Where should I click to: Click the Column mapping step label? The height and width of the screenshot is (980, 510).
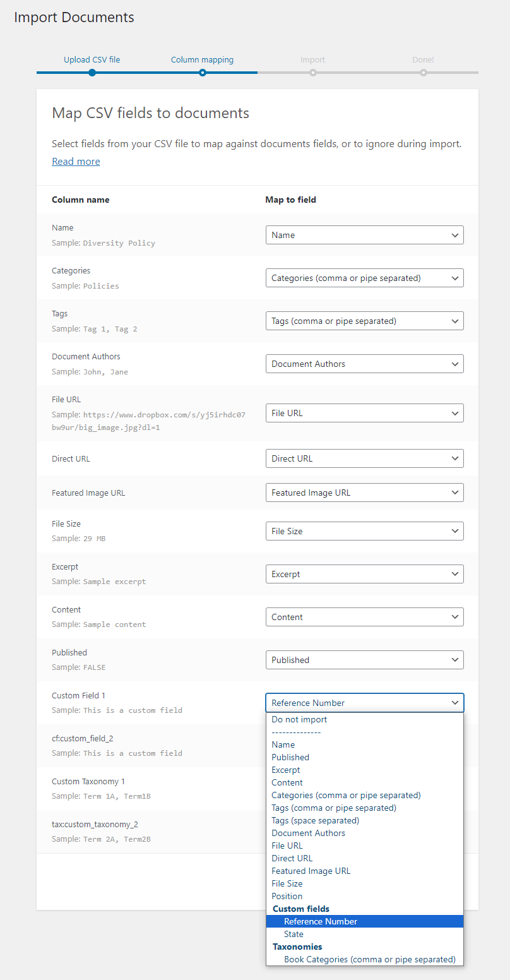pyautogui.click(x=202, y=60)
